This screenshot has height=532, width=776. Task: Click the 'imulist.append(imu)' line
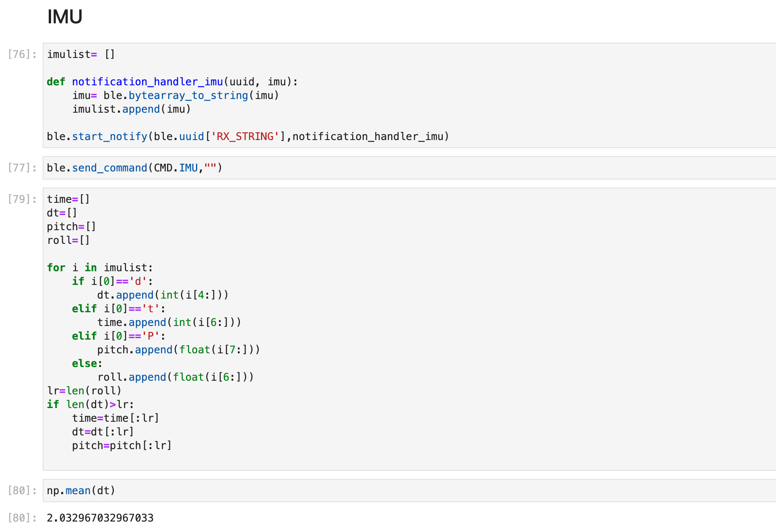point(131,109)
